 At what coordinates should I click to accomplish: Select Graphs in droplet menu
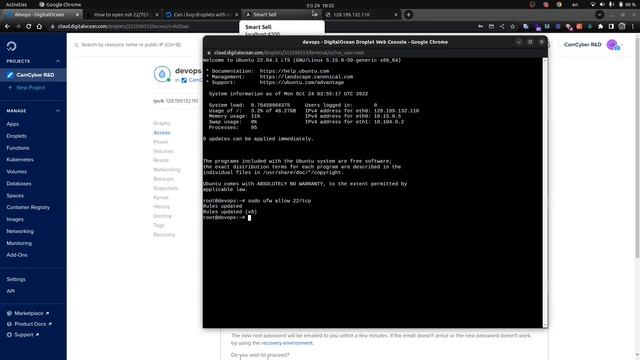(162, 123)
